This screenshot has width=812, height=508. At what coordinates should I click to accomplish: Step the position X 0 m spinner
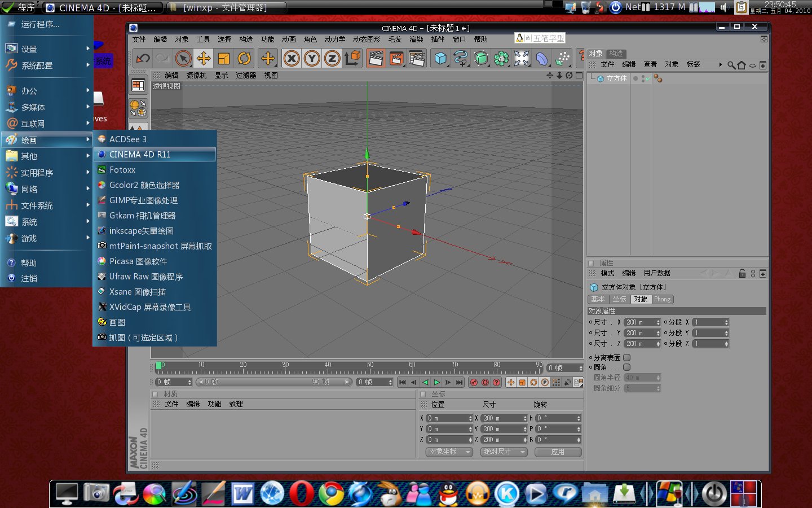tap(470, 418)
